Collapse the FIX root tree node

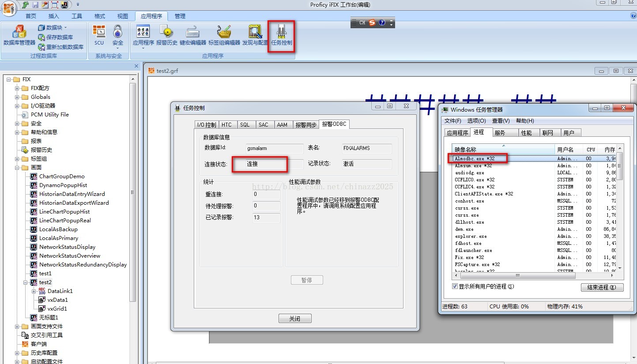9,79
